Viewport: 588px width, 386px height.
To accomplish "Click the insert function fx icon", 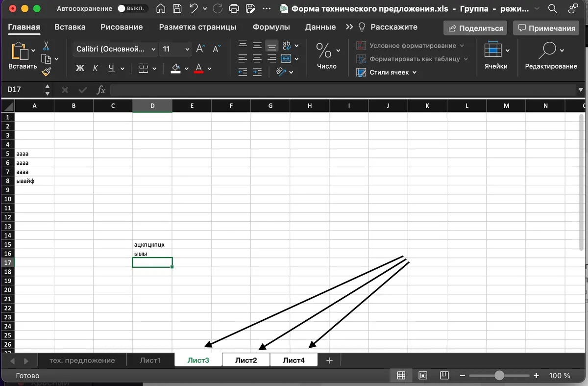I will click(x=101, y=90).
